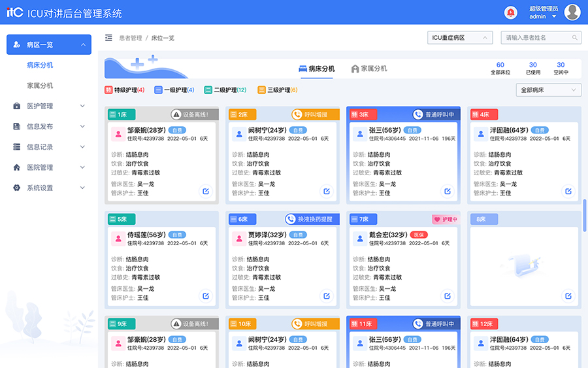
Task: Click the notification bell icon
Action: pos(511,12)
